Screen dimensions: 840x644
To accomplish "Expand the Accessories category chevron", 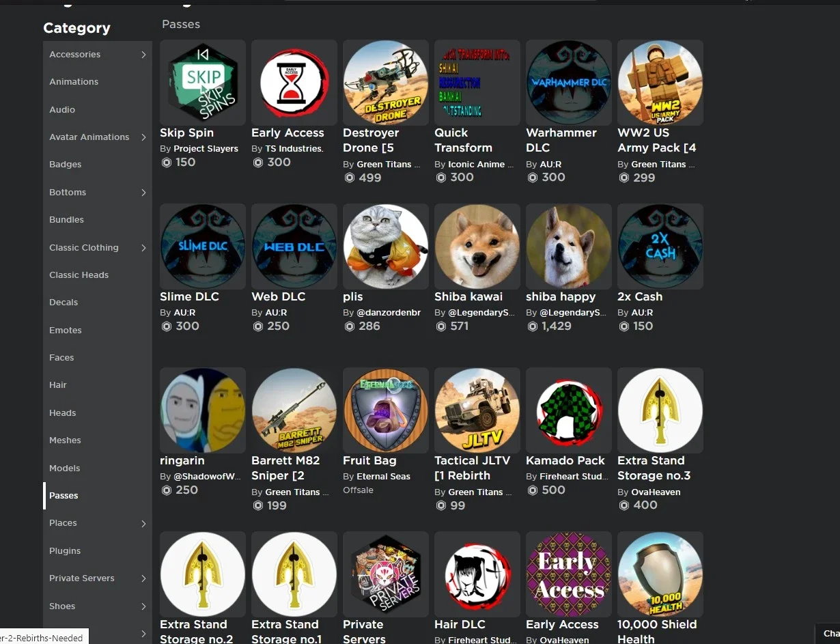I will [143, 55].
